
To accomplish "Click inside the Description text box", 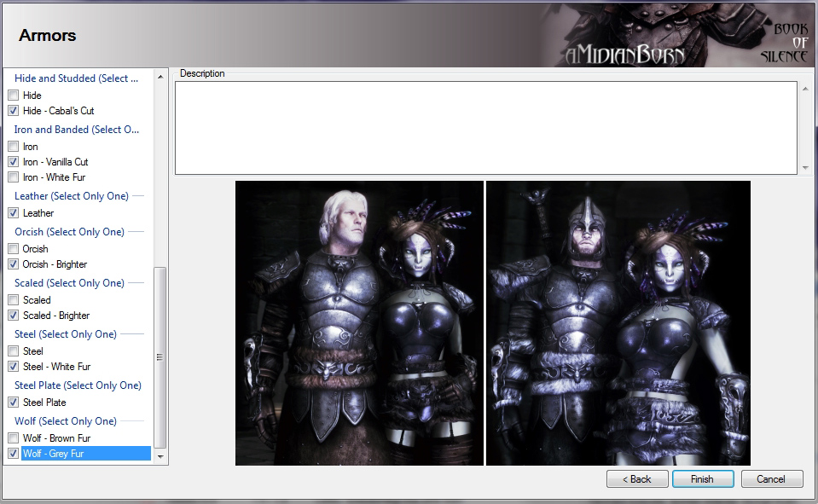I will tap(486, 128).
